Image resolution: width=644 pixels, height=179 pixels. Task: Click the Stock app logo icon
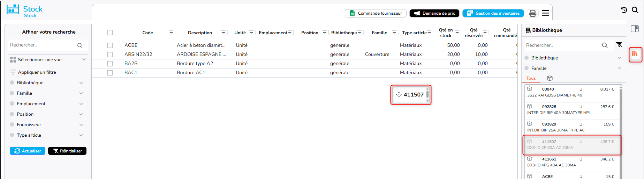point(13,9)
